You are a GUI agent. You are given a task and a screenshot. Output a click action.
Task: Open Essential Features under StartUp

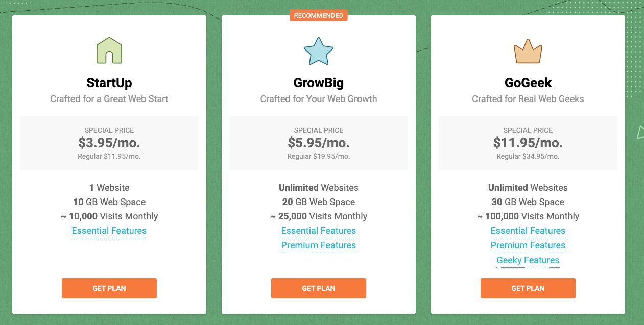109,231
